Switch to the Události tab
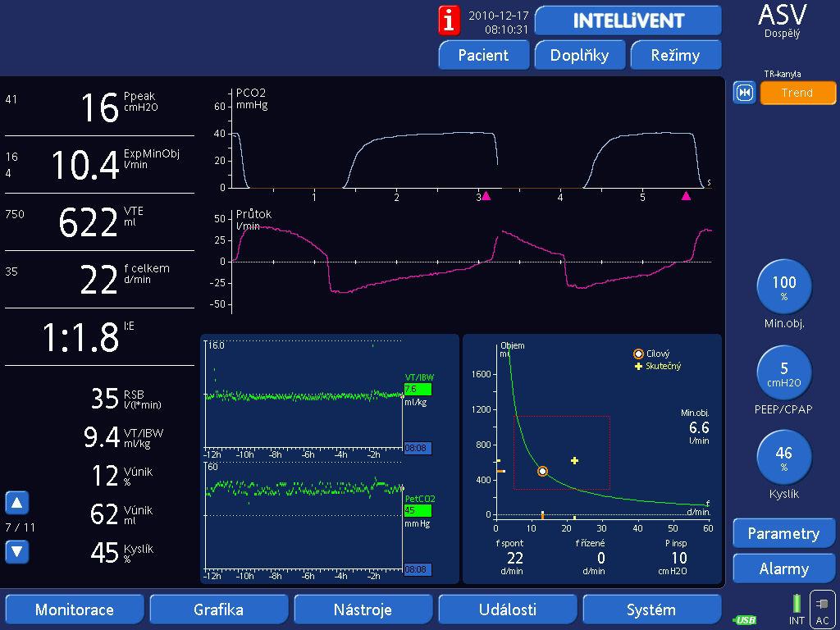 [x=507, y=609]
